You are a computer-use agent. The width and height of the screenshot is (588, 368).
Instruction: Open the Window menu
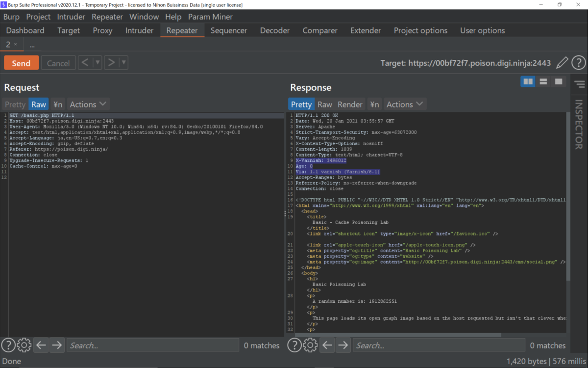pos(144,17)
